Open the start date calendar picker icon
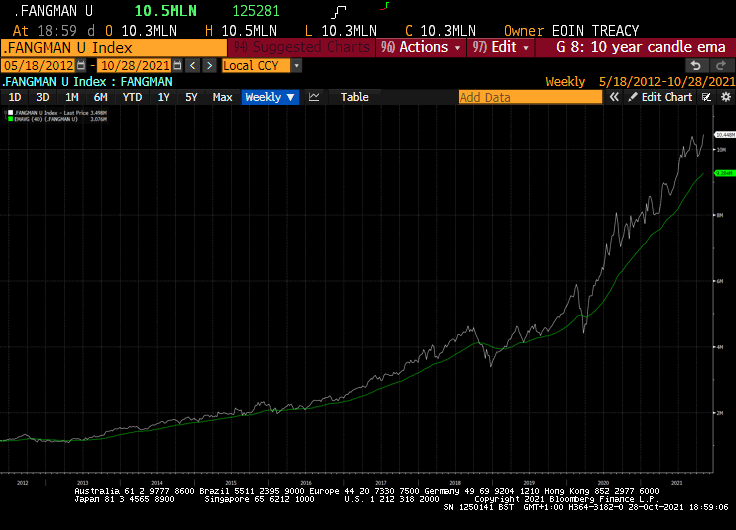This screenshot has height=530, width=736. pos(81,66)
